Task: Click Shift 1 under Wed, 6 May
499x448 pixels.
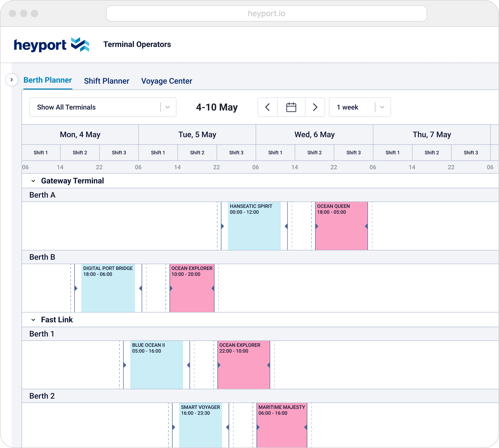Action: 275,153
